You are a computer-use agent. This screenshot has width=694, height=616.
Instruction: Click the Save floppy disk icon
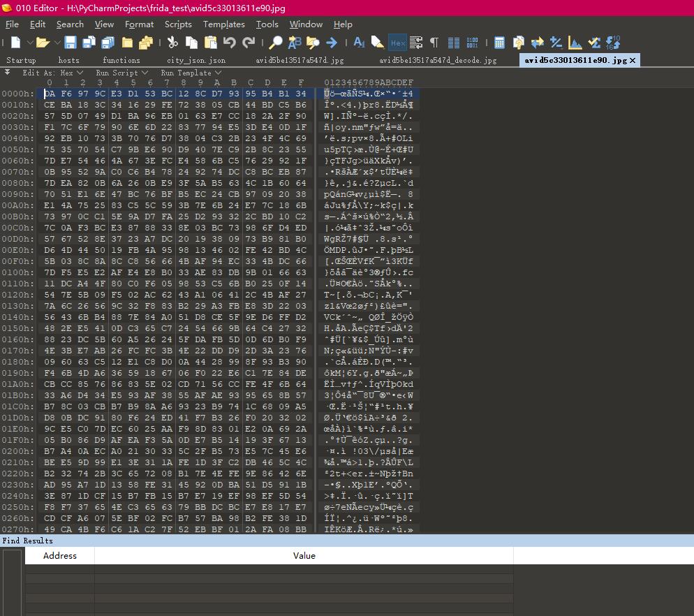(x=71, y=43)
